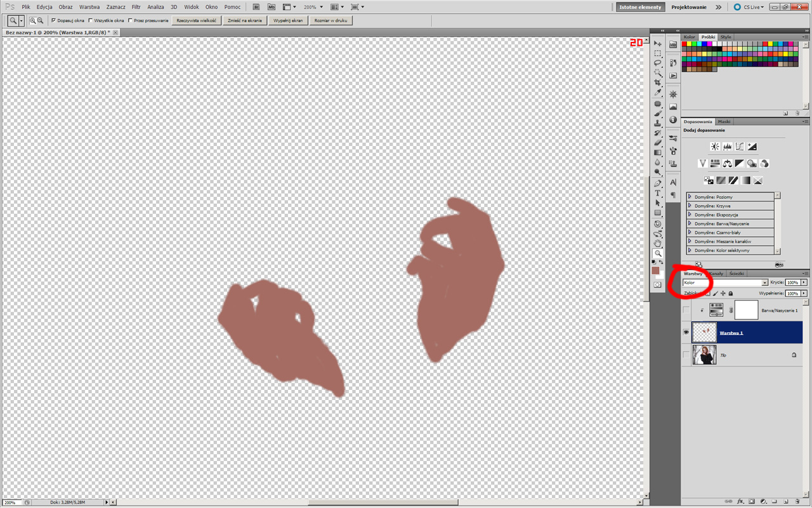This screenshot has height=508, width=812.
Task: Expand the 'Domyślne: Poziomy' preset list
Action: [690, 197]
